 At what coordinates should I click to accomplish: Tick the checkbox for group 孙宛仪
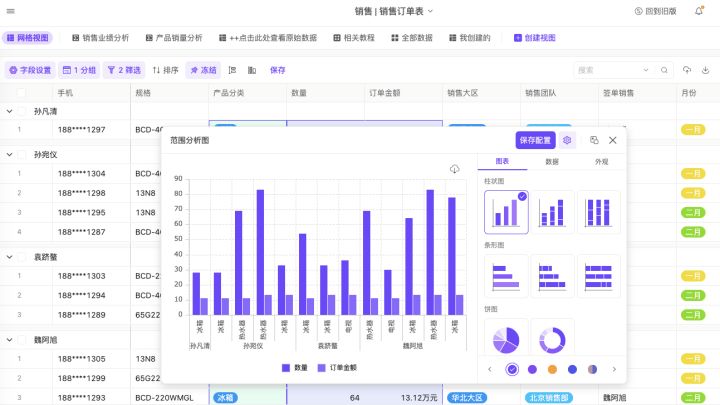pos(22,155)
